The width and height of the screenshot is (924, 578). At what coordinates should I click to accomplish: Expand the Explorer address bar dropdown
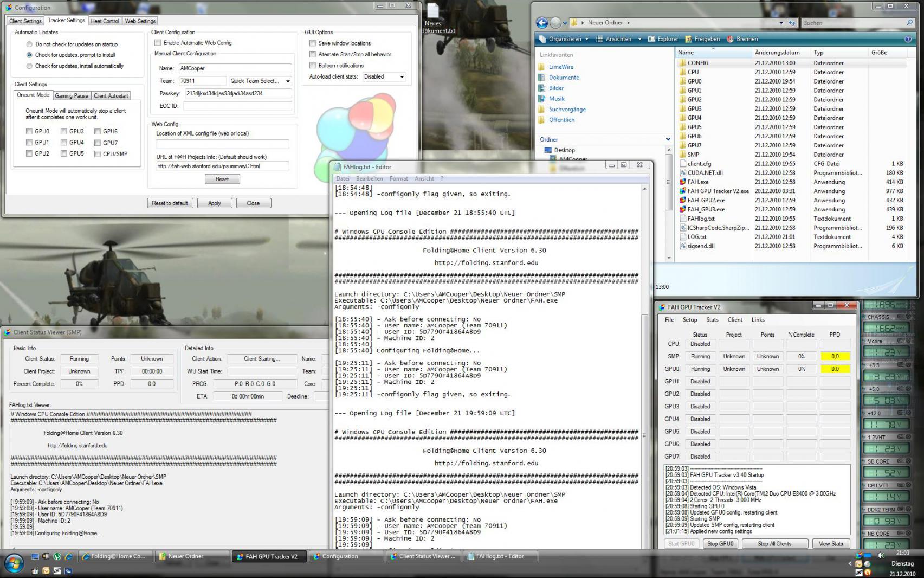click(x=781, y=23)
